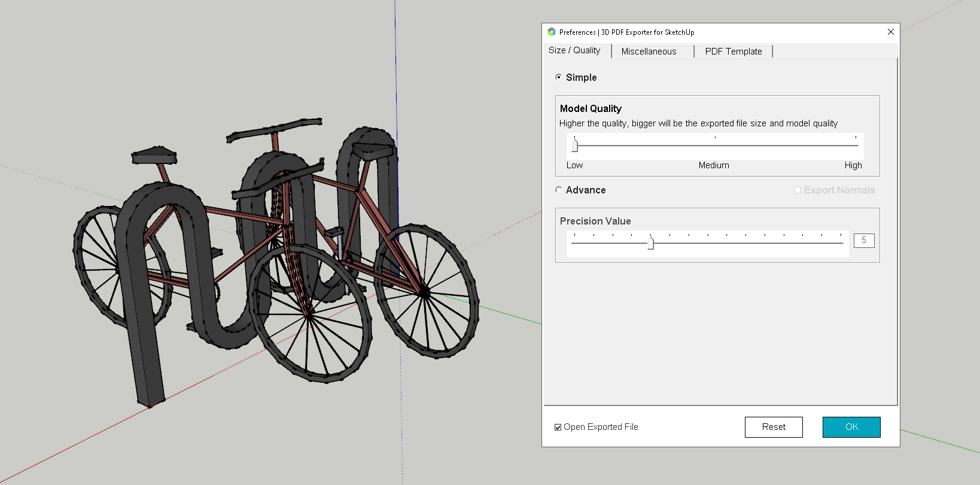Set Model Quality slider to High tick
Image resolution: width=980 pixels, height=485 pixels.
pos(856,145)
